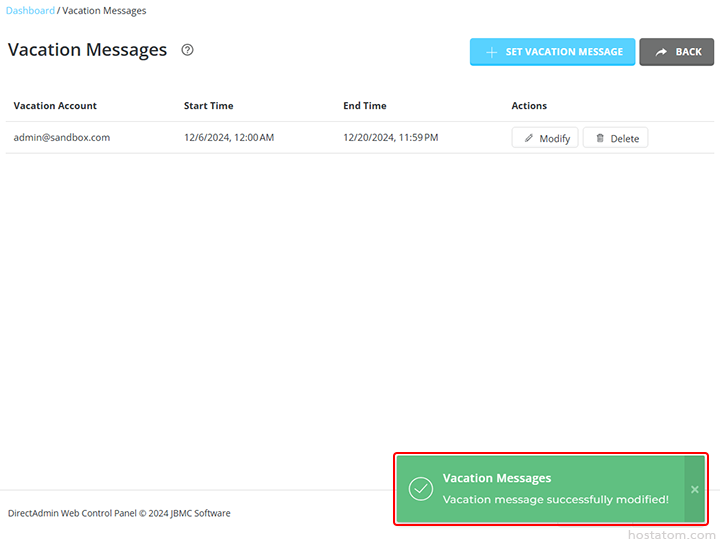Click the pencil icon in the Modify button
The width and height of the screenshot is (720, 543).
pos(529,138)
